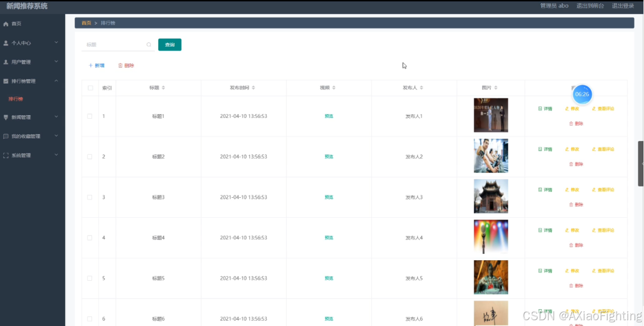Remove the 标题2 row using its 删除 icon
Viewport: 644px width, 326px height.
(576, 164)
